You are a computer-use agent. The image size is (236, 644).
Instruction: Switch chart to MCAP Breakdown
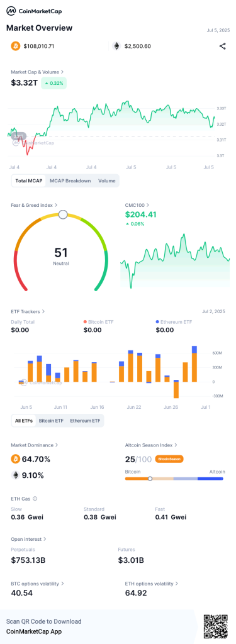70,180
